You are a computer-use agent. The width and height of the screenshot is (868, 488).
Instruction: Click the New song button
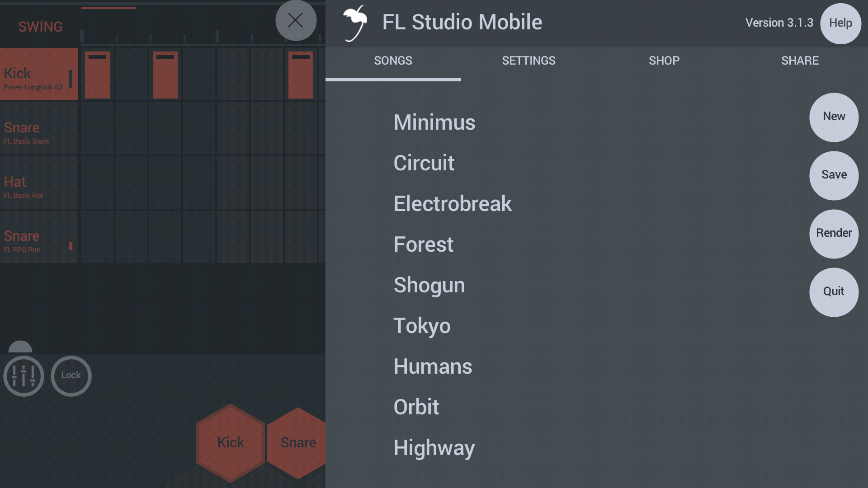[x=834, y=117]
